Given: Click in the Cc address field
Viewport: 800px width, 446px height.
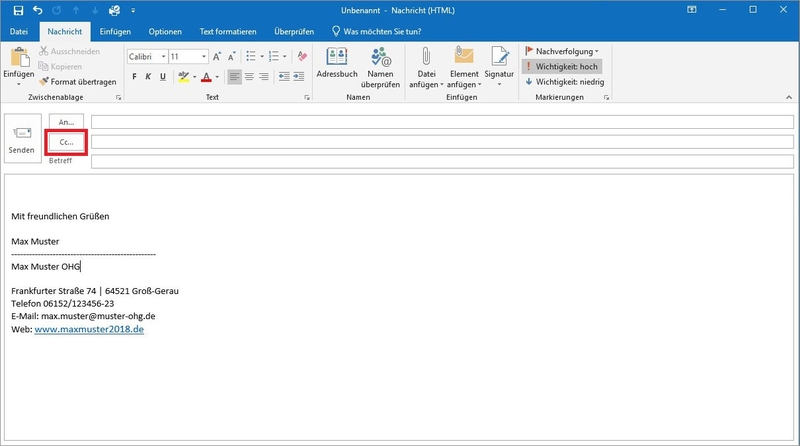Looking at the screenshot, I should 442,142.
